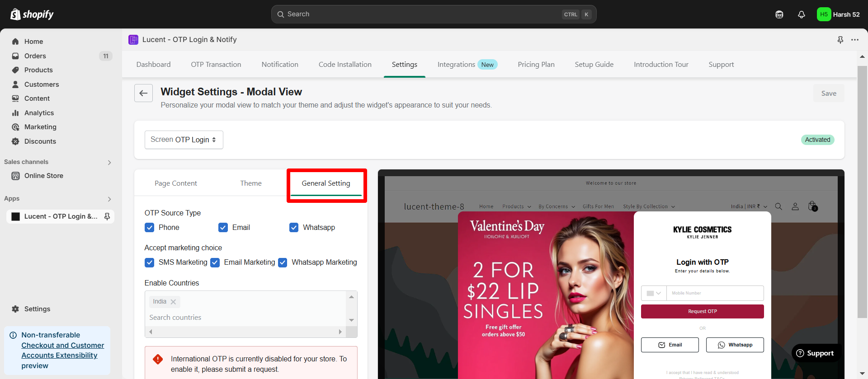Toggle Email Marketing checkbox
The width and height of the screenshot is (868, 379).
coord(215,262)
